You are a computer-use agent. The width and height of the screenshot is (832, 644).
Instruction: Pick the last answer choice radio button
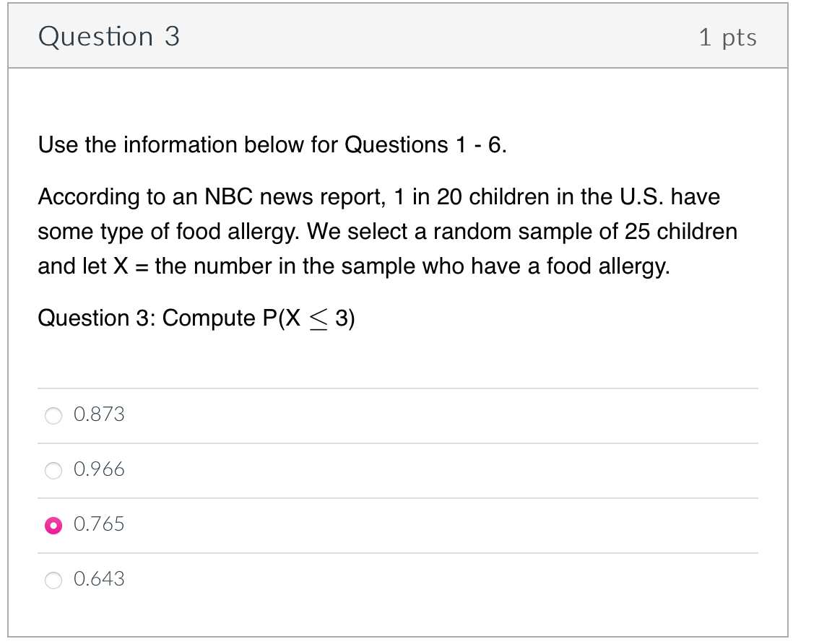[x=53, y=579]
